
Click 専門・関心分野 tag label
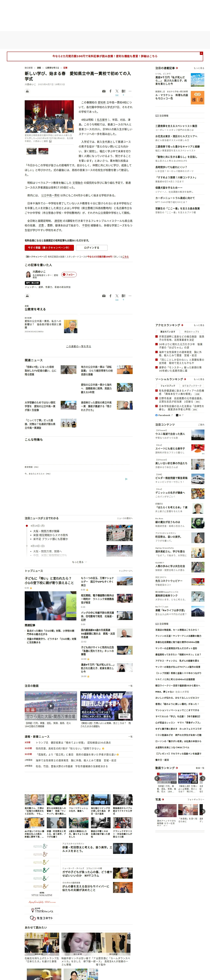[32, 283]
